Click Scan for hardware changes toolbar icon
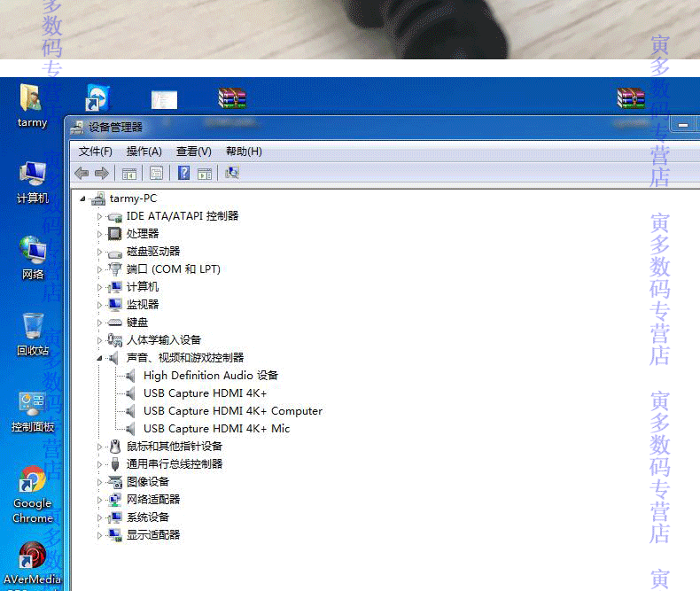The image size is (700, 591). 232,173
